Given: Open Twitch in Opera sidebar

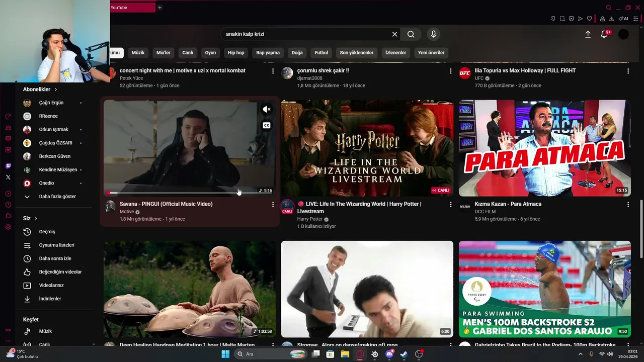Looking at the screenshot, I should coord(8,166).
